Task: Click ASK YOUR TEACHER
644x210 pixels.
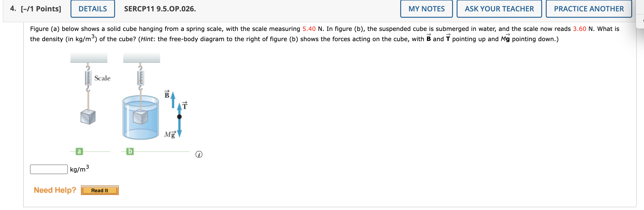Action: point(499,9)
